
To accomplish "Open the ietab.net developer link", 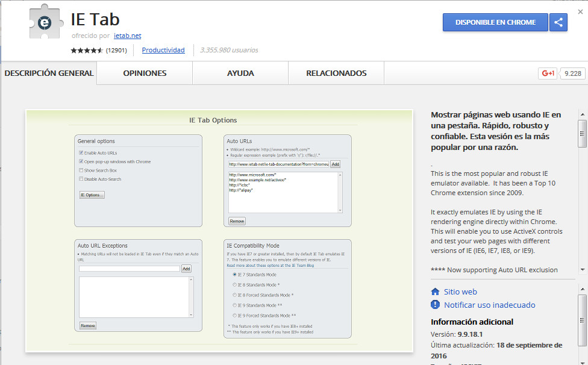I will (x=128, y=36).
